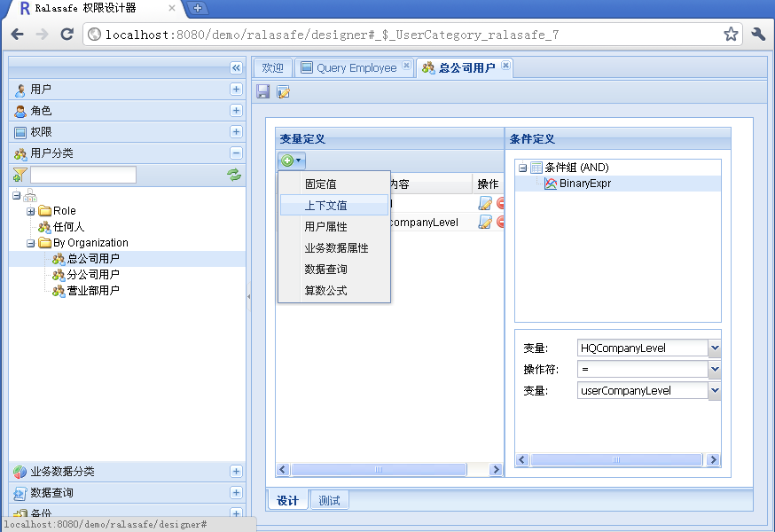This screenshot has width=775, height=532.
Task: Select 上下文值 from the add menu
Action: [325, 206]
